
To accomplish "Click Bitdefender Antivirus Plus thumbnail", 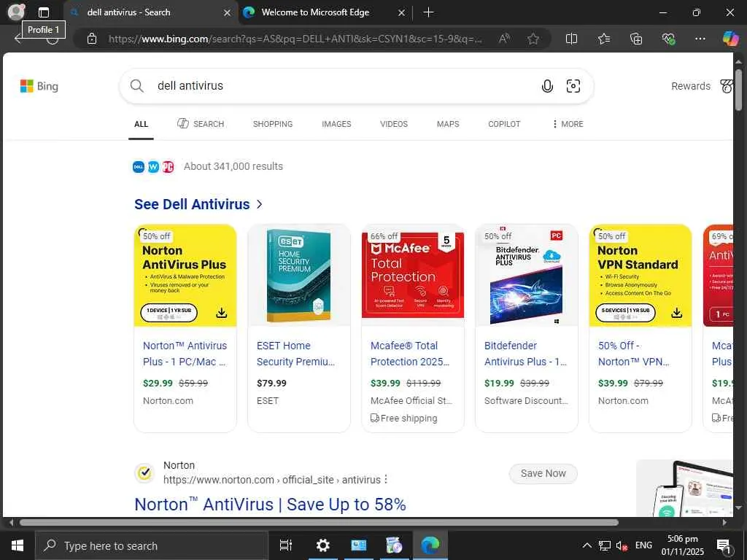I will click(x=527, y=275).
